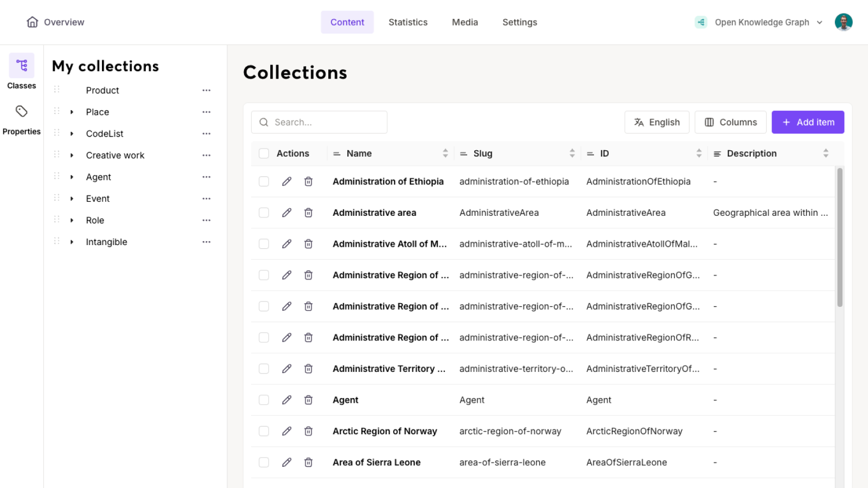Select the Area of Sierra Leone checkbox
The image size is (868, 488).
pos(264,463)
